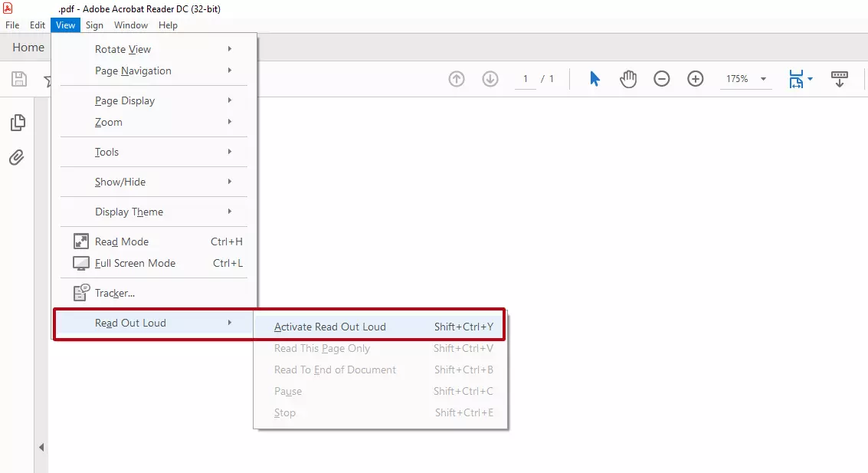The height and width of the screenshot is (473, 868).
Task: Open the Tracker dialog
Action: (115, 293)
